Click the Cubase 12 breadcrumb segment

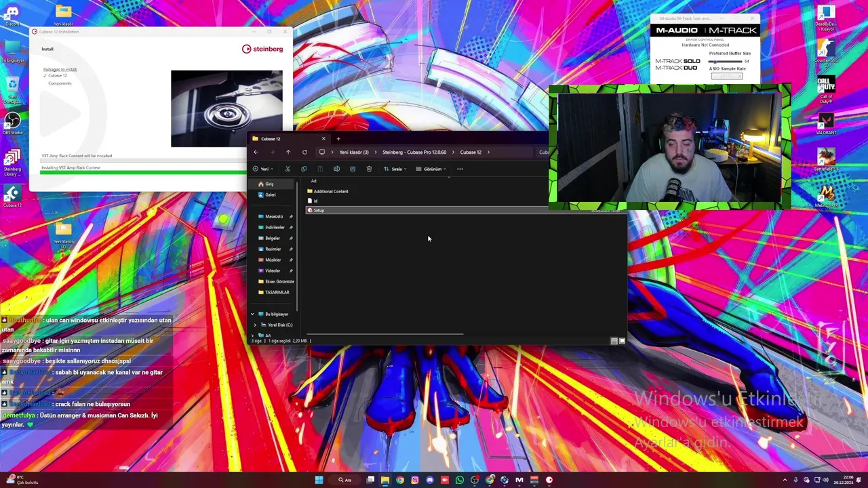(471, 152)
